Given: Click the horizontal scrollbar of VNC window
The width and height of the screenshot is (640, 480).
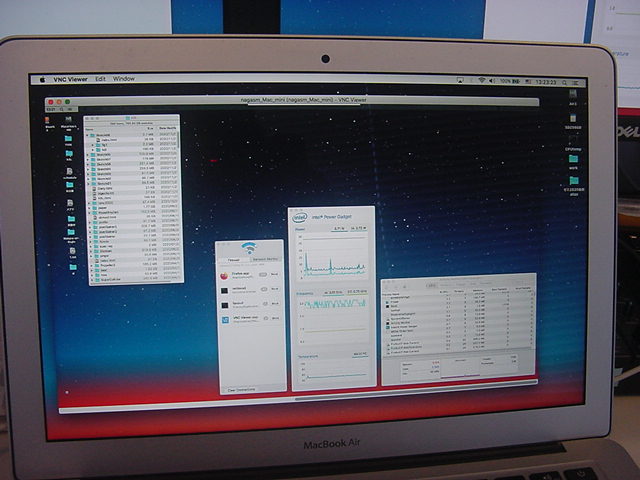Looking at the screenshot, I should point(414,390).
